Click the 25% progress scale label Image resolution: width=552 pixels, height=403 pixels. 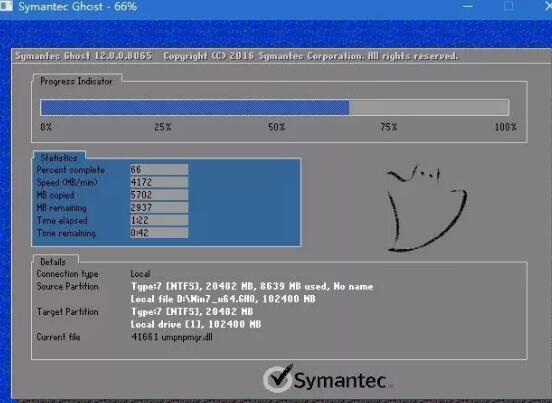163,127
